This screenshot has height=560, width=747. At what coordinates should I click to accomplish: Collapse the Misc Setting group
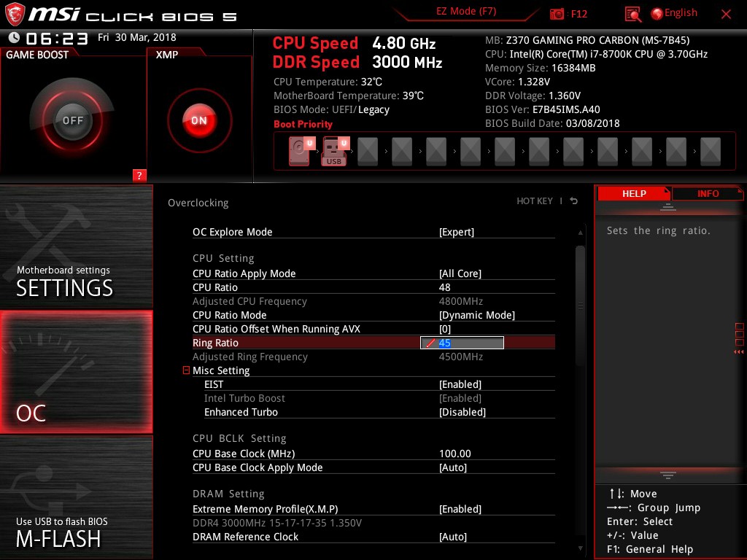(186, 370)
